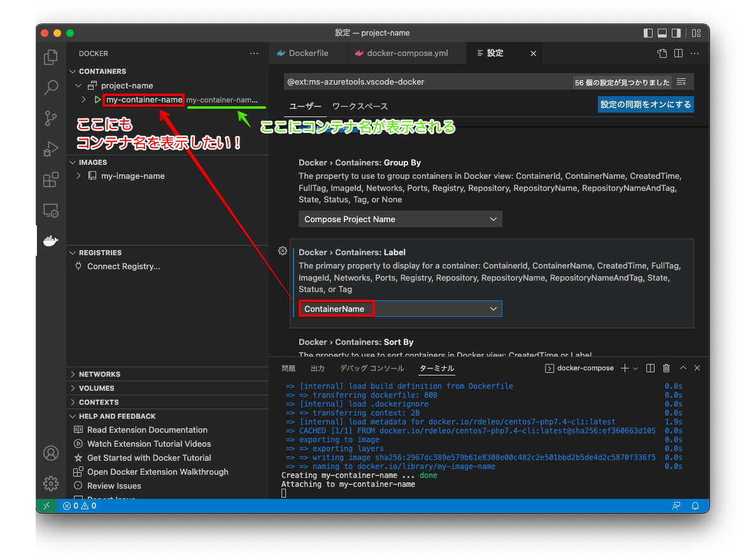Click gear icon beside Containers Label setting
The image size is (745, 560).
[x=283, y=251]
